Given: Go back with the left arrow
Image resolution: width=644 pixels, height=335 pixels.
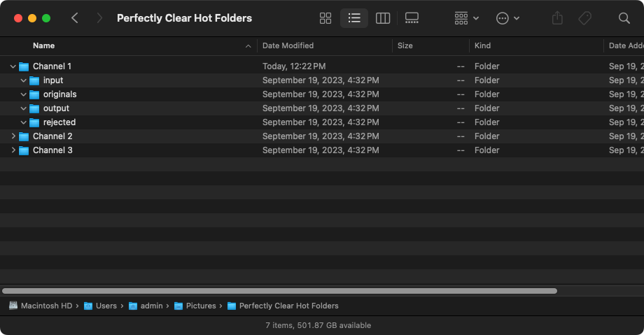Looking at the screenshot, I should 74,18.
